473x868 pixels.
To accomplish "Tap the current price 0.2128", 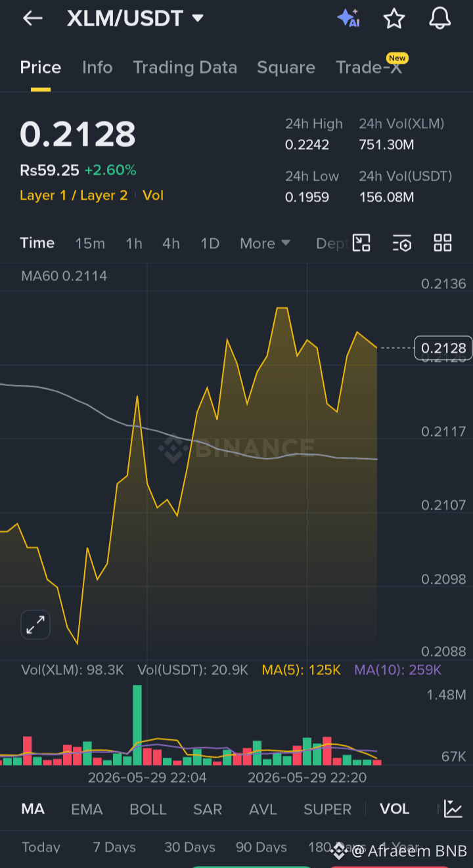I will point(78,135).
